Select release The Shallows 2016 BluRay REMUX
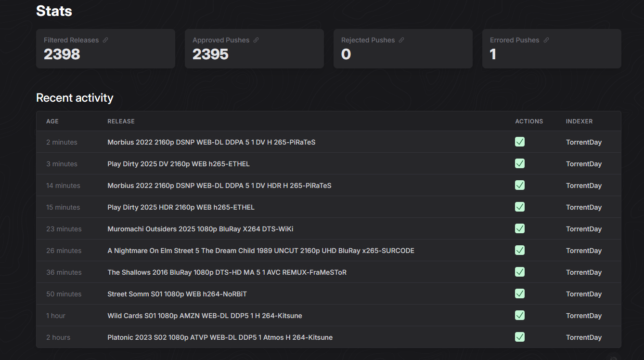Image resolution: width=644 pixels, height=360 pixels. (x=227, y=272)
